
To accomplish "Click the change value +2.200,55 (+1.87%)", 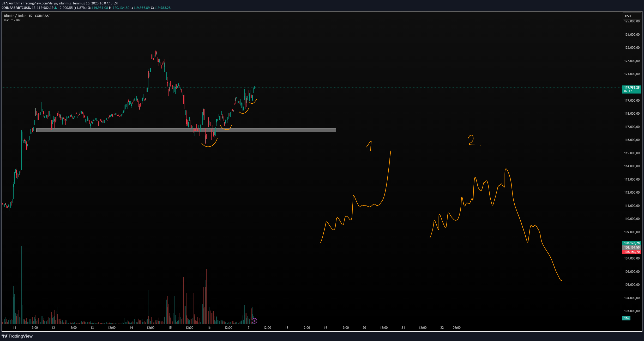I will point(72,8).
